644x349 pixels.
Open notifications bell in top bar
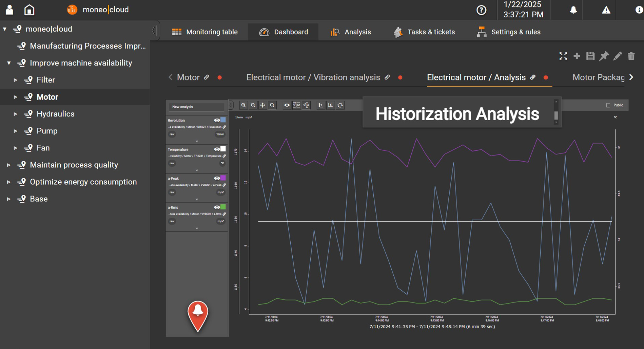(x=573, y=10)
